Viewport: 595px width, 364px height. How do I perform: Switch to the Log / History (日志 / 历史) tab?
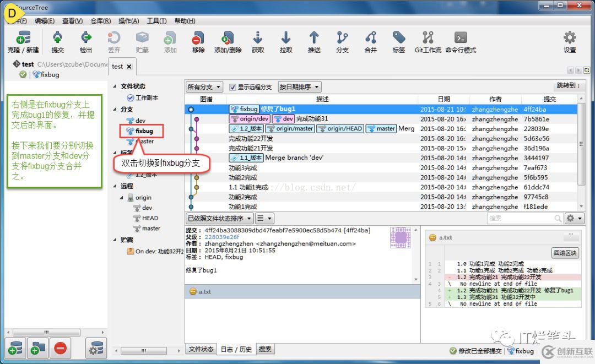tap(236, 349)
